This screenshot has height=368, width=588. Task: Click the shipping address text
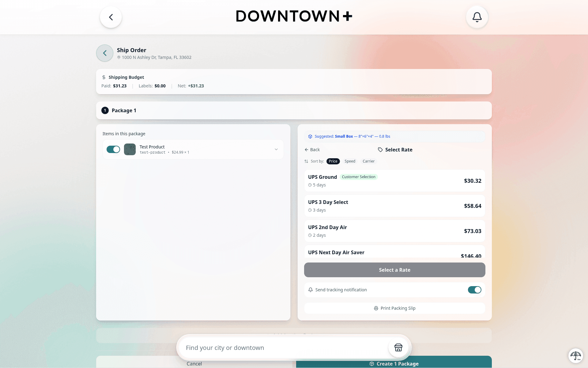[156, 57]
